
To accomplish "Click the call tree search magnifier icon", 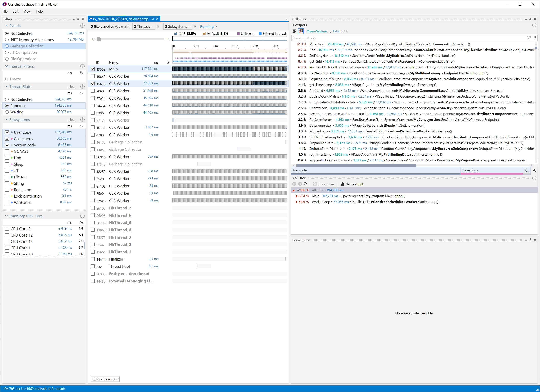I will pos(306,184).
